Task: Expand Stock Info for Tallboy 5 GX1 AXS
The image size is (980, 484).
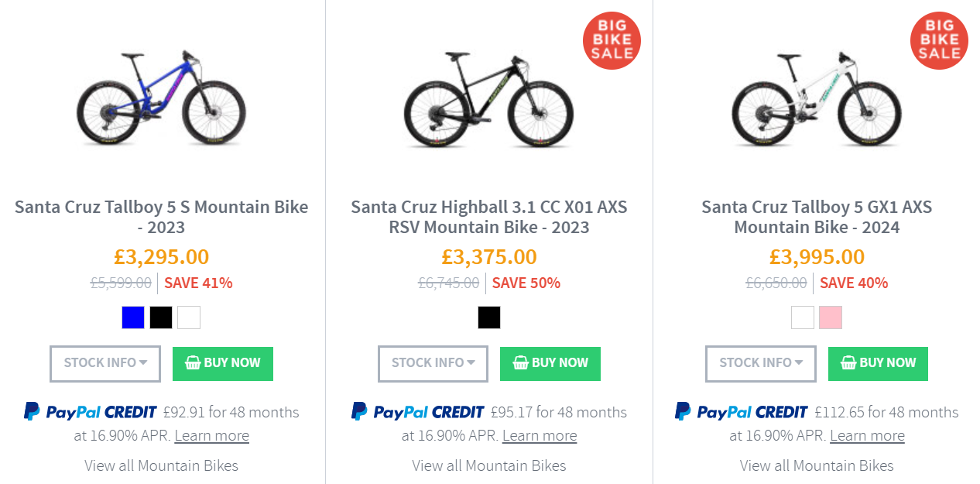Action: pos(761,363)
